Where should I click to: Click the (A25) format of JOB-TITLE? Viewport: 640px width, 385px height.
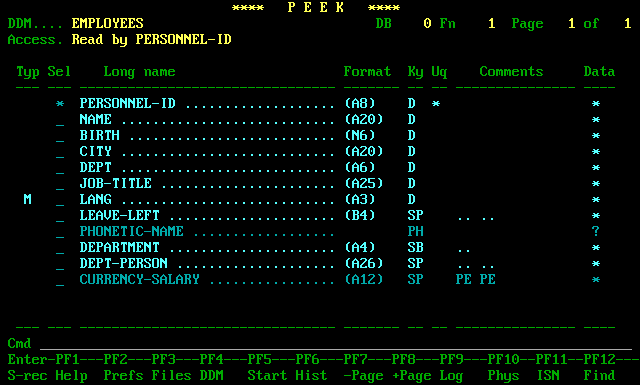tap(364, 183)
